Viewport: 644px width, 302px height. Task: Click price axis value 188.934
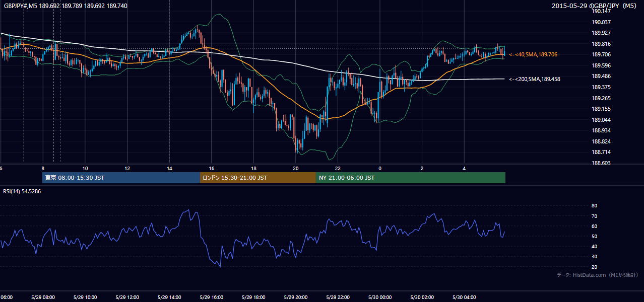point(601,130)
